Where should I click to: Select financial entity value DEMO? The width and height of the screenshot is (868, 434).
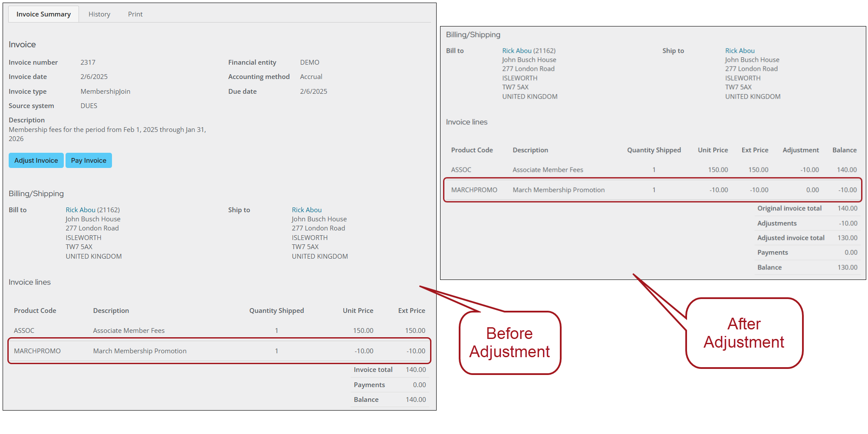(309, 62)
